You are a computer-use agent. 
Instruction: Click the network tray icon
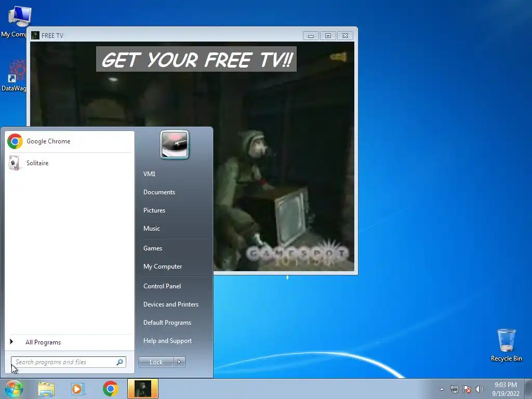tap(454, 389)
